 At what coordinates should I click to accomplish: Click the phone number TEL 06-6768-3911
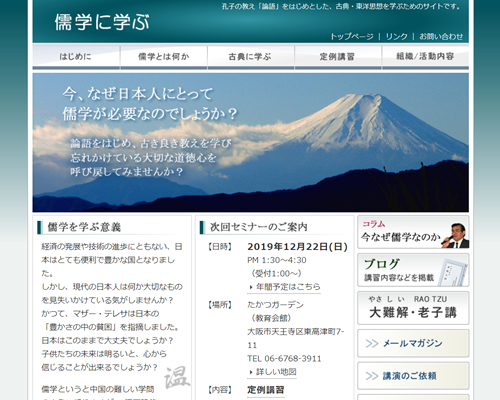(284, 359)
